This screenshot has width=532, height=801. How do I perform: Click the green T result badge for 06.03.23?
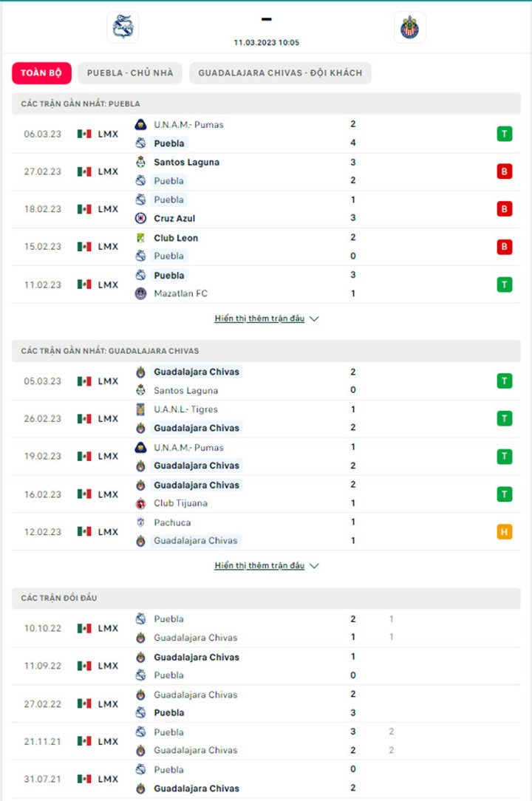coord(505,134)
